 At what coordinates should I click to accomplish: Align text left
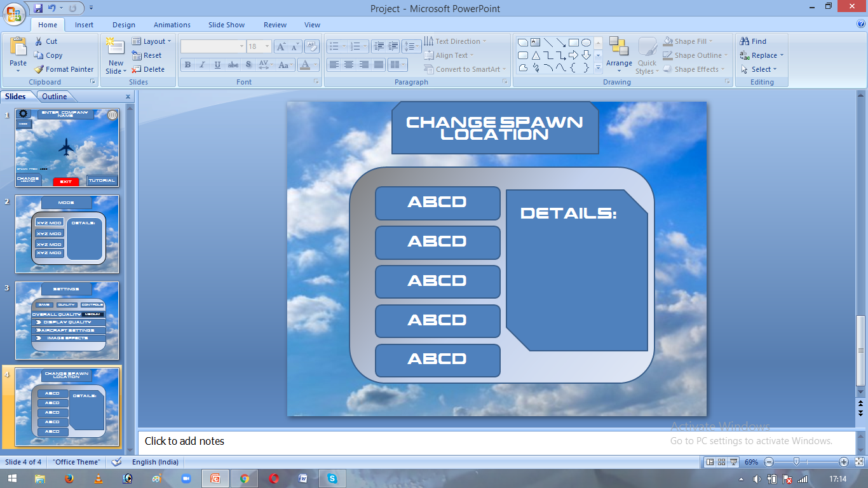coord(334,65)
